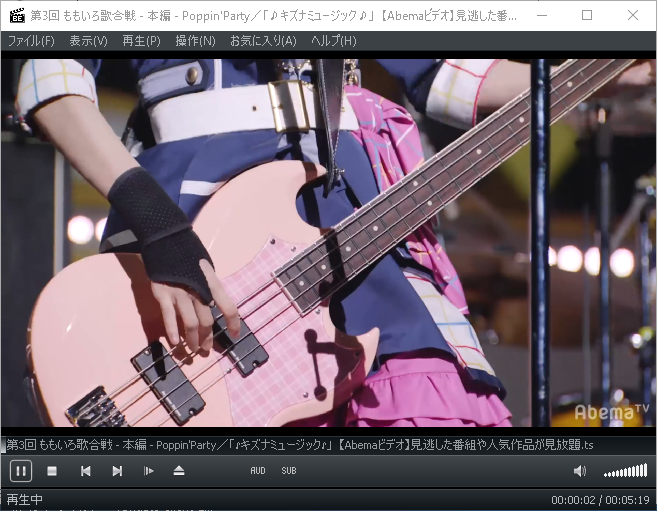The image size is (657, 511).
Task: Click the eject/open file icon
Action: (x=179, y=471)
